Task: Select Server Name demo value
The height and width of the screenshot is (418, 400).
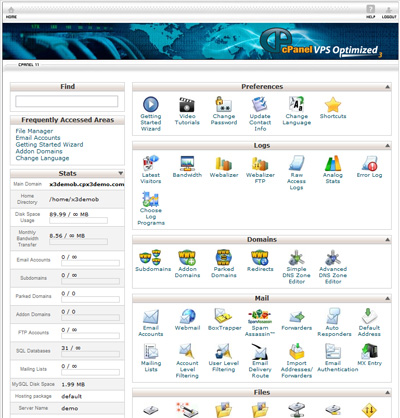Action: pos(70,408)
